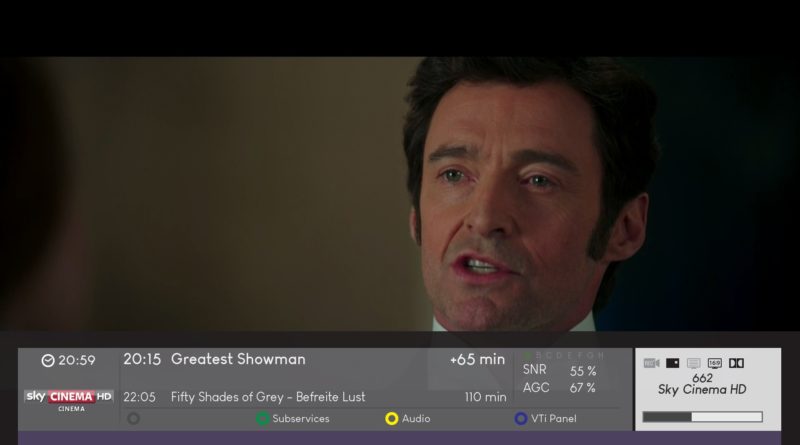Select the blue circle next to VTi Panel
This screenshot has width=800, height=445.
[520, 418]
